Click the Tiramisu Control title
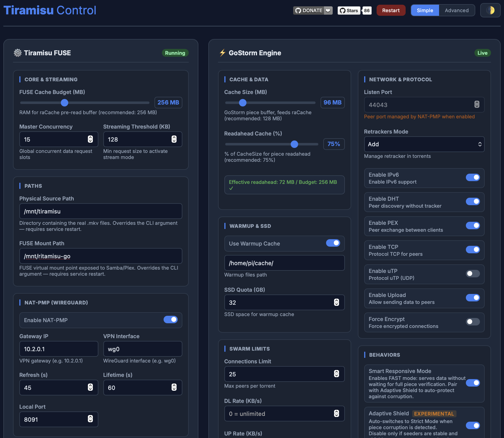This screenshot has height=438, width=504. (x=50, y=10)
